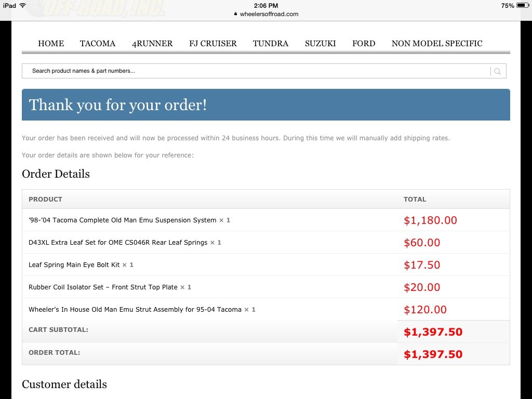Tap the 75% battery percentage
Viewport: 532px width, 399px height.
[x=507, y=5]
